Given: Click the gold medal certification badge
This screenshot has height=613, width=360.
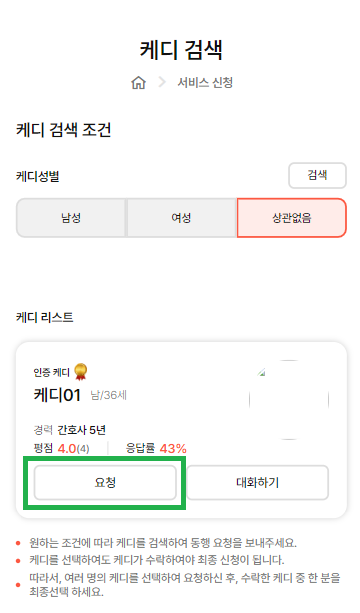Looking at the screenshot, I should point(81,371).
